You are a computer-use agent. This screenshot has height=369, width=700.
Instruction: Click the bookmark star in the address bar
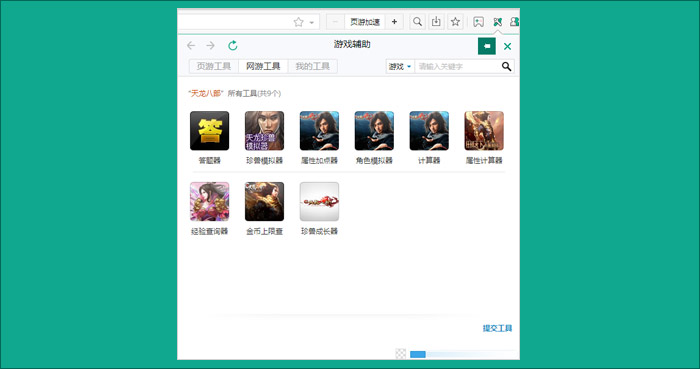(298, 22)
